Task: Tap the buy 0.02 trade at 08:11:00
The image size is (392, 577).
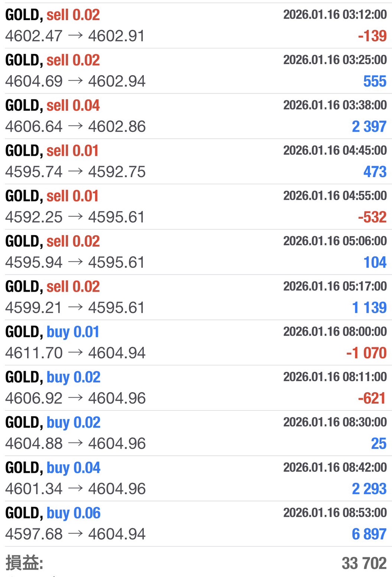Action: pos(196,388)
